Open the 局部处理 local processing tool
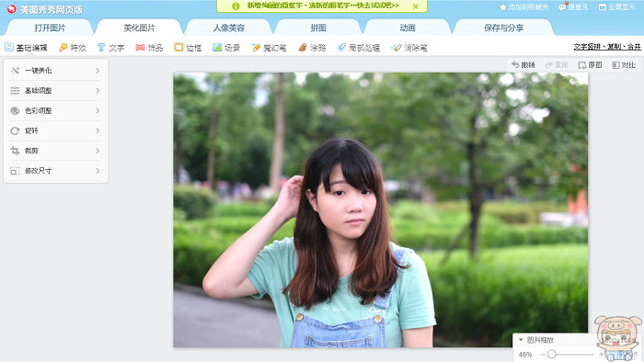 tap(359, 48)
